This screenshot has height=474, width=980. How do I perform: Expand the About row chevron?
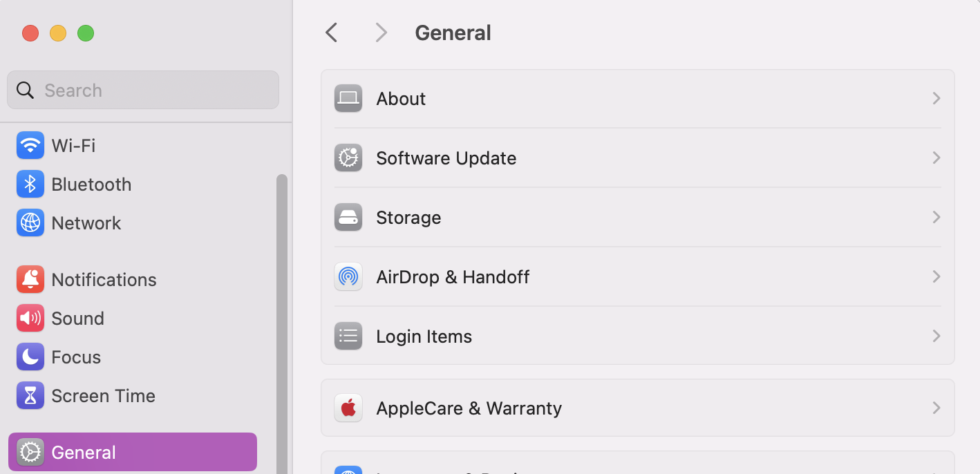click(x=936, y=98)
